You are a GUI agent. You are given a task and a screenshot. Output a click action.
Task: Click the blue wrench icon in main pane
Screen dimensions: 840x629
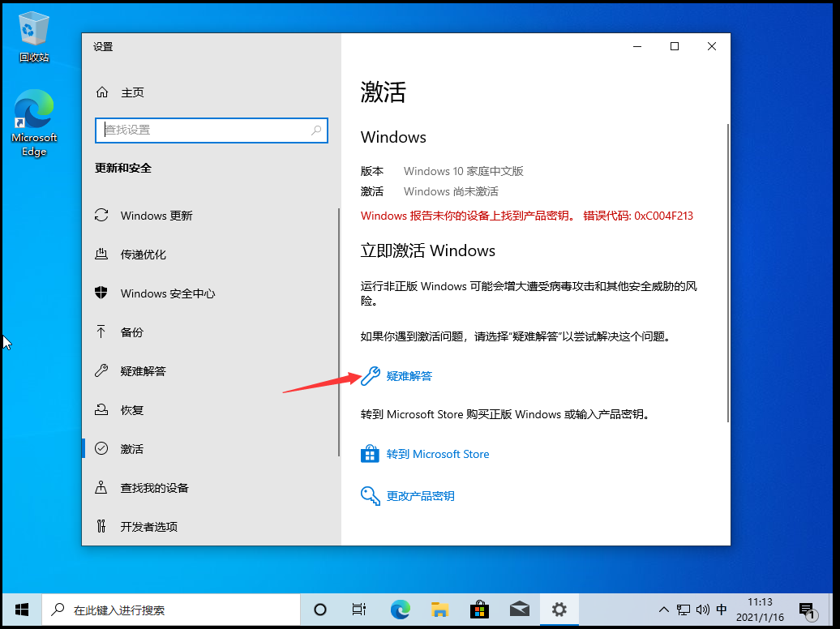point(371,375)
